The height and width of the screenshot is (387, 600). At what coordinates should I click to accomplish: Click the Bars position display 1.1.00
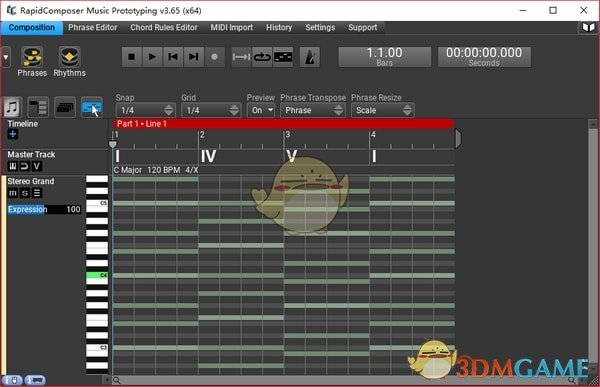(x=385, y=57)
